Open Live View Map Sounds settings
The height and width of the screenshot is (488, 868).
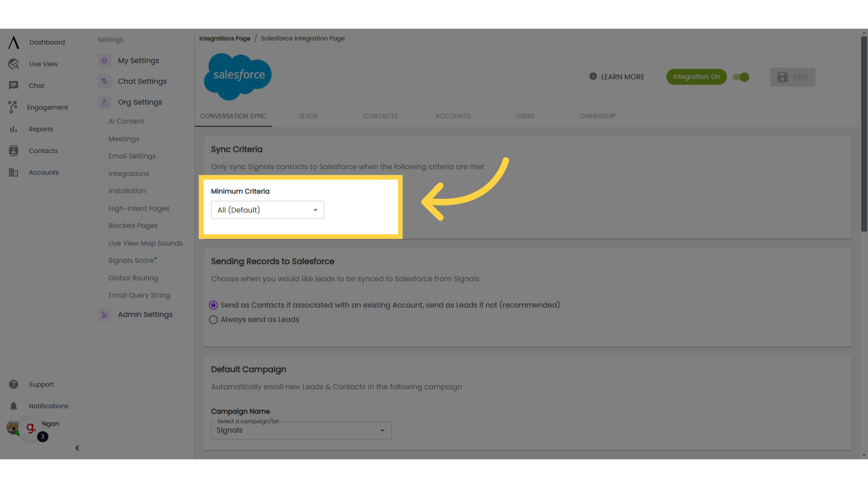pyautogui.click(x=146, y=243)
